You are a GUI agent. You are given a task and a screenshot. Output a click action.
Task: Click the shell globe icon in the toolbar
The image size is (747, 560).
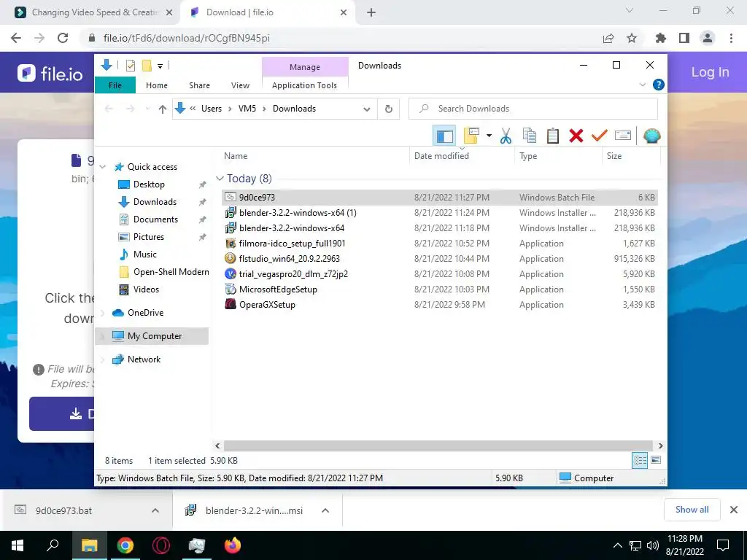[x=651, y=136]
